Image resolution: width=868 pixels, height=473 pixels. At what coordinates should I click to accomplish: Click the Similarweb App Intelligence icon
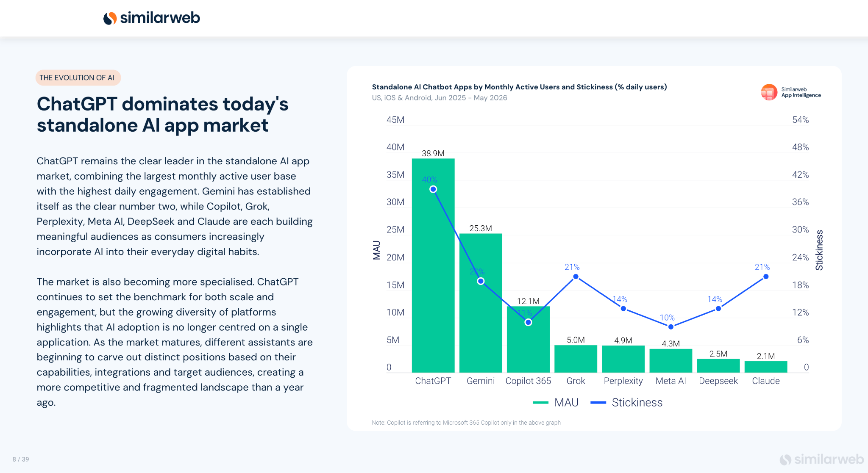pyautogui.click(x=769, y=92)
